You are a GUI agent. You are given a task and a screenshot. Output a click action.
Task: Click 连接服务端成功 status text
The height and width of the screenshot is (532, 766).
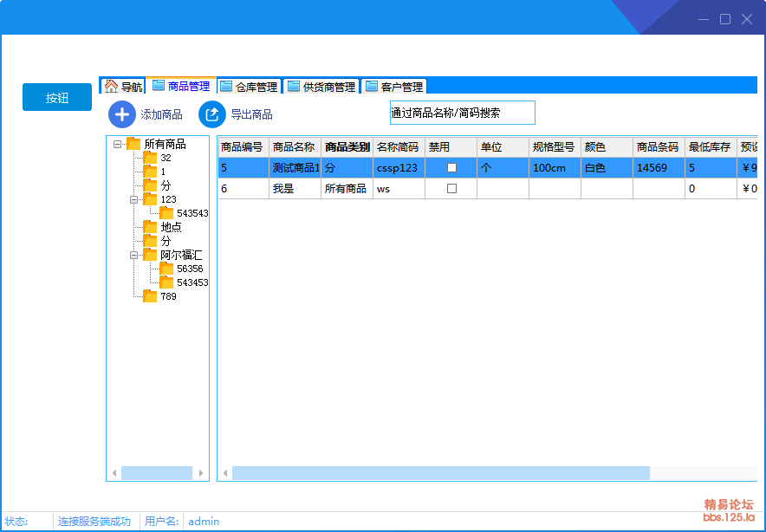point(94,522)
